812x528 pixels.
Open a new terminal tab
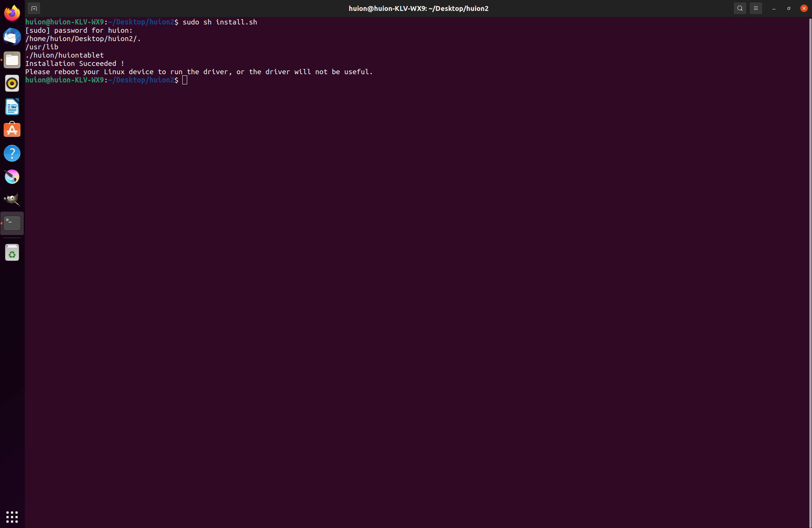(x=34, y=8)
